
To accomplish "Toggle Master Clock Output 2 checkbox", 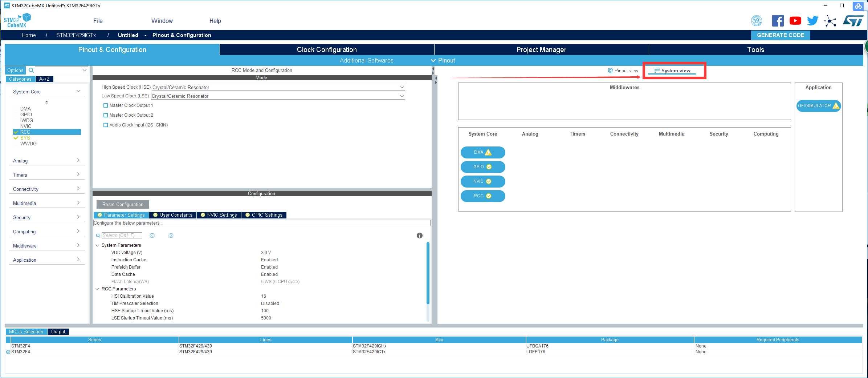I will pyautogui.click(x=106, y=115).
